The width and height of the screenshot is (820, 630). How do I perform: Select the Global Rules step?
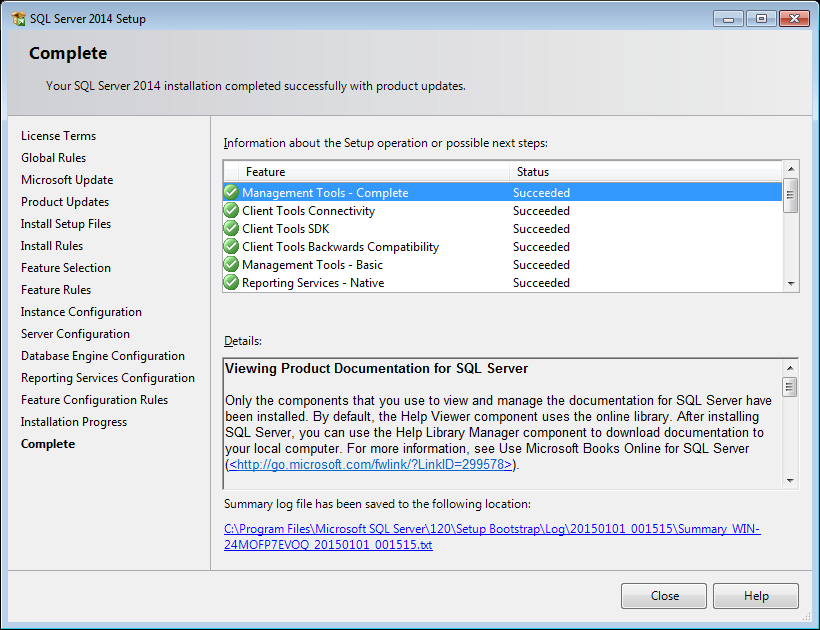[x=53, y=158]
